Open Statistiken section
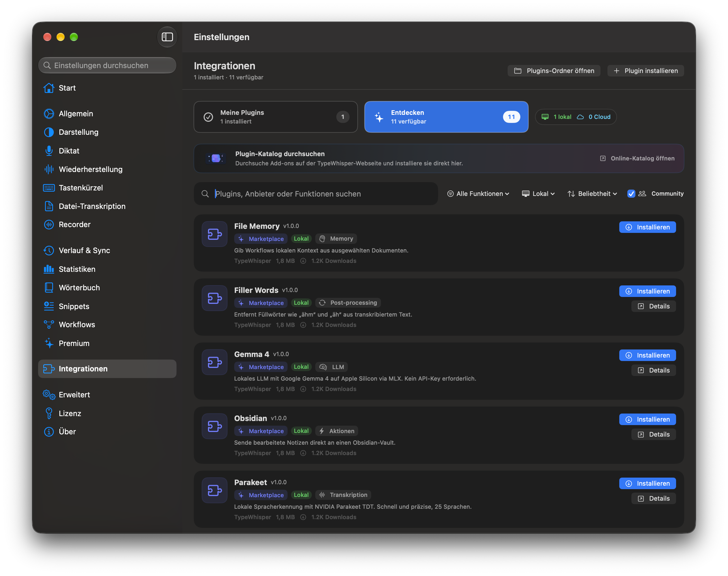Image resolution: width=728 pixels, height=576 pixels. click(107, 269)
